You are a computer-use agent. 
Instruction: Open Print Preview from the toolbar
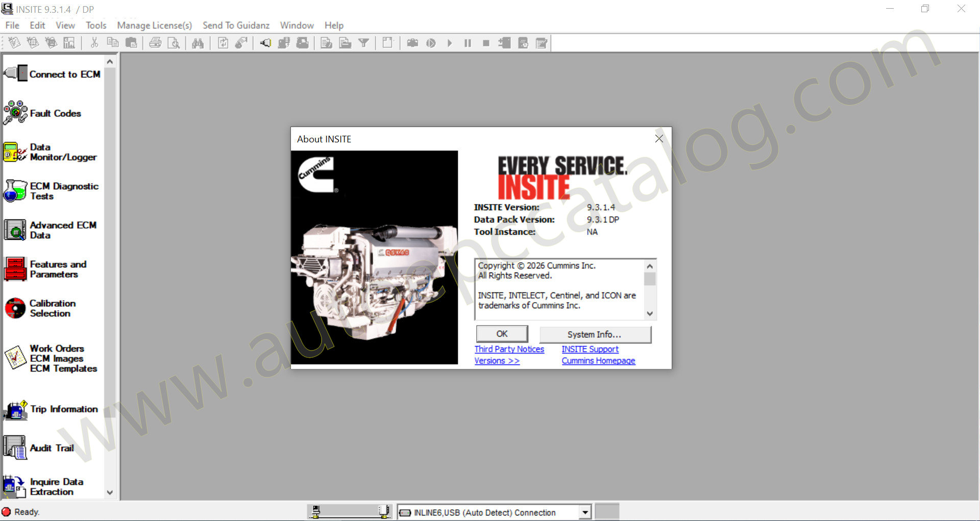click(x=174, y=43)
